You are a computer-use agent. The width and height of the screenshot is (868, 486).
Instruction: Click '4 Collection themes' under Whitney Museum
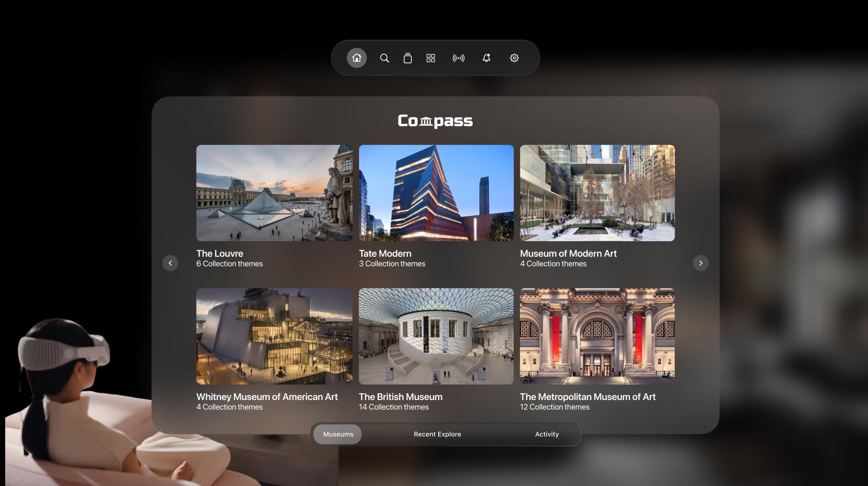pos(229,407)
